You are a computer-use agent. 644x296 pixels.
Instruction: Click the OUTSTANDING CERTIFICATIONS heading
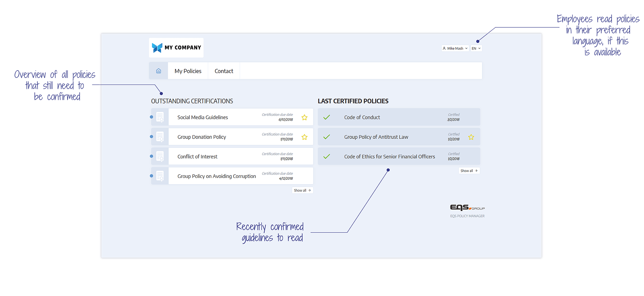tap(192, 101)
